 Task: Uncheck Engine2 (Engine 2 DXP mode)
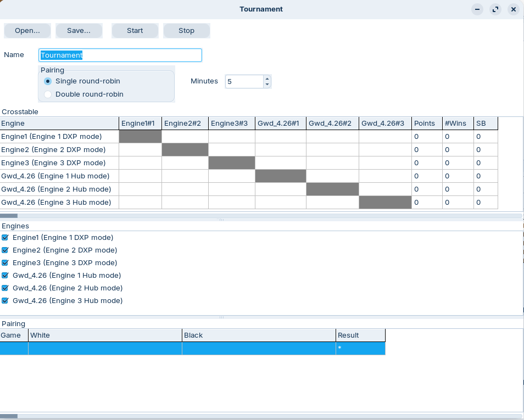pos(5,250)
